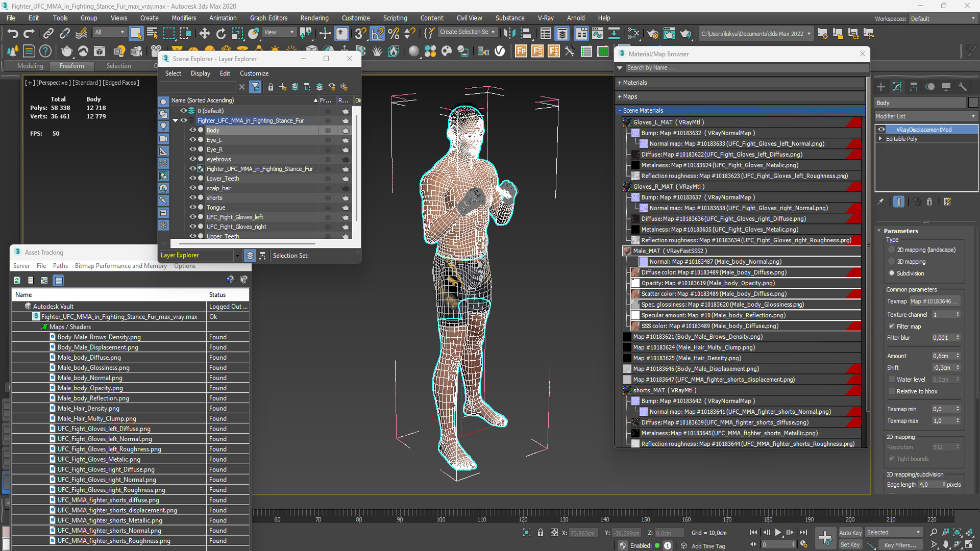The width and height of the screenshot is (980, 551).
Task: Open the Selected key filter dropdown
Action: [x=894, y=532]
